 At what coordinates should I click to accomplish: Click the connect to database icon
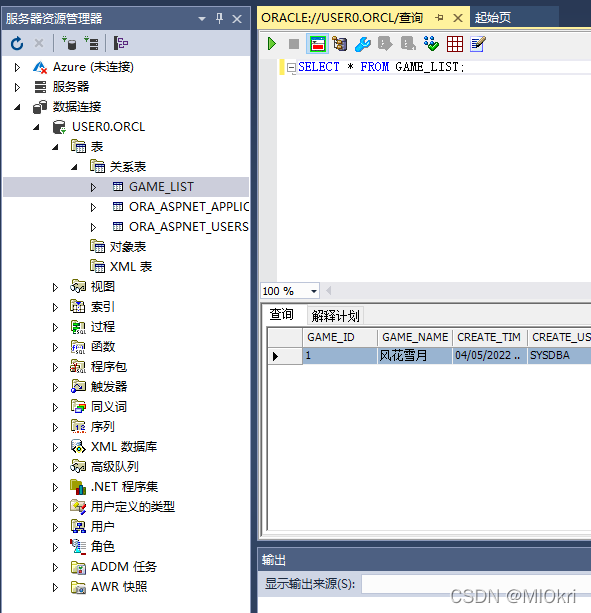pyautogui.click(x=70, y=43)
